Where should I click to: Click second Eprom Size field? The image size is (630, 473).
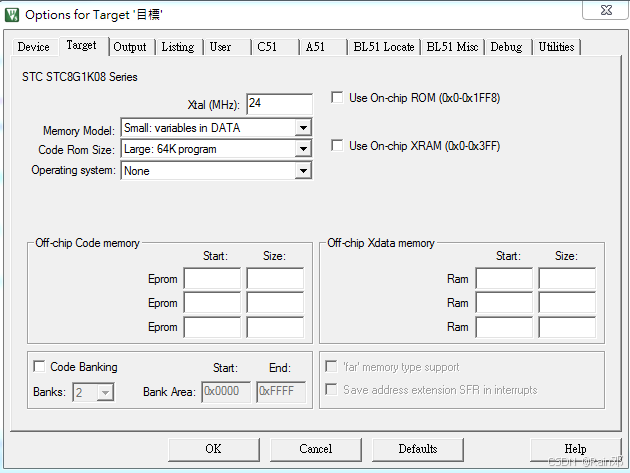click(275, 303)
